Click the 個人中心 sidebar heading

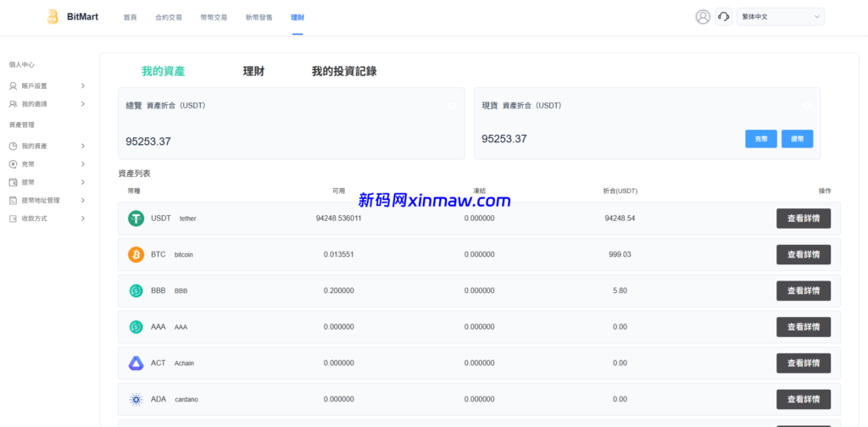(21, 64)
